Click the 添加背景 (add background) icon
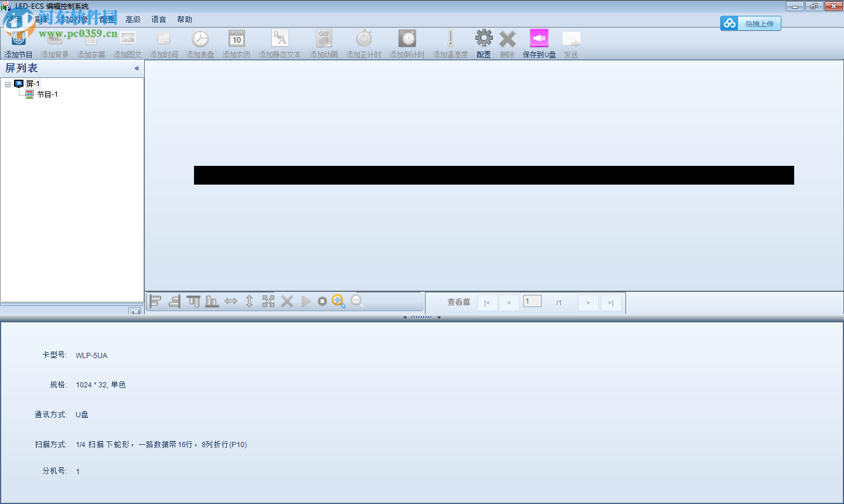 [55, 39]
